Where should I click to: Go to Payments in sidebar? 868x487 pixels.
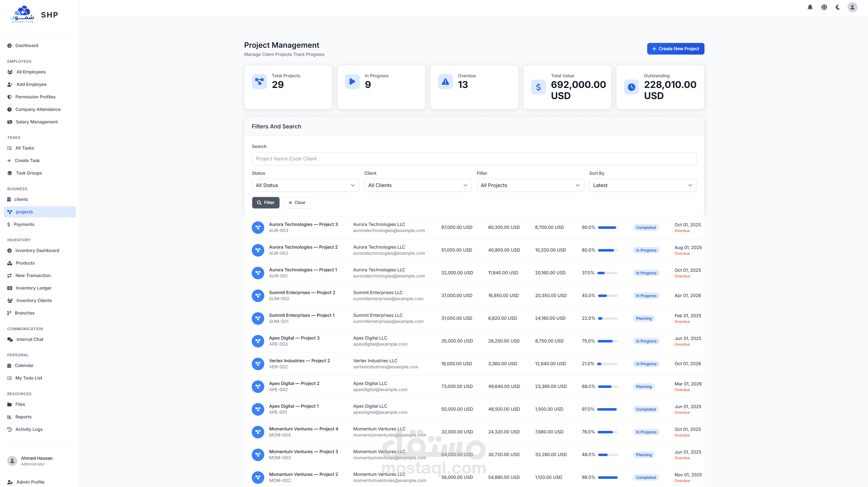click(x=24, y=224)
